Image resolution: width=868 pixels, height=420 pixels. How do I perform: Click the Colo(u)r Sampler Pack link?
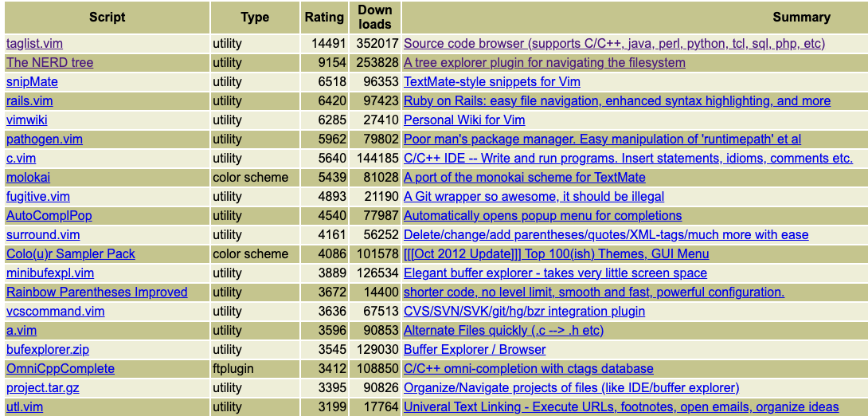coord(71,254)
